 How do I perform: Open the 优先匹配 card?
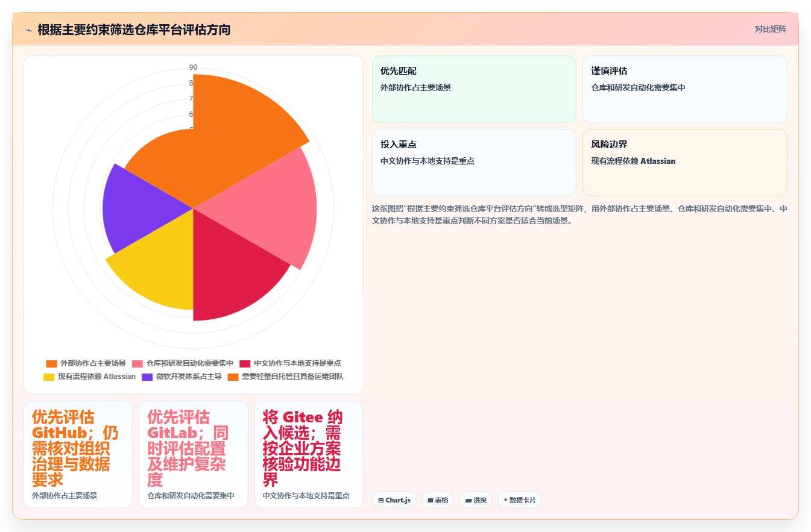click(x=474, y=89)
